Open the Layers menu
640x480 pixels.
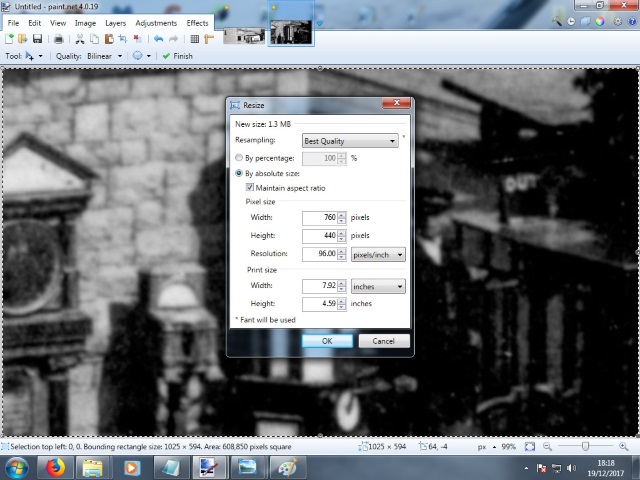tap(116, 23)
